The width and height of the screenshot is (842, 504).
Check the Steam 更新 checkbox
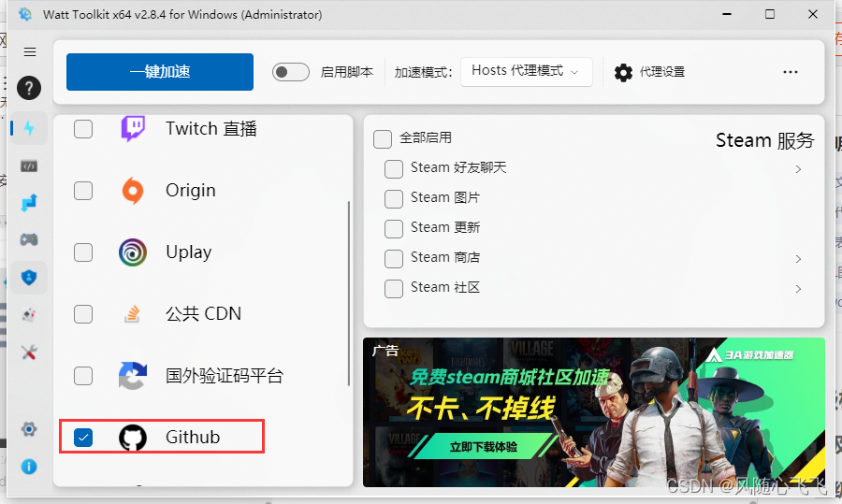click(394, 229)
